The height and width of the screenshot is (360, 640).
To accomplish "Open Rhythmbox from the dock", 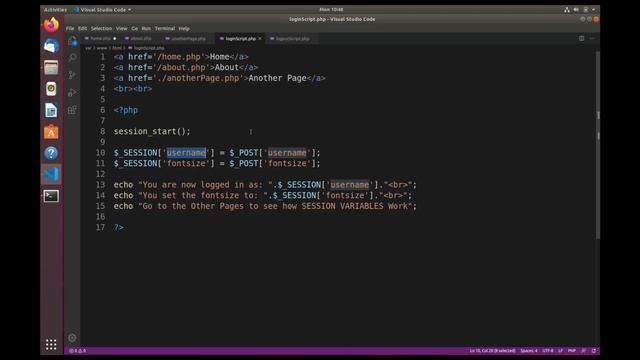I will point(51,89).
